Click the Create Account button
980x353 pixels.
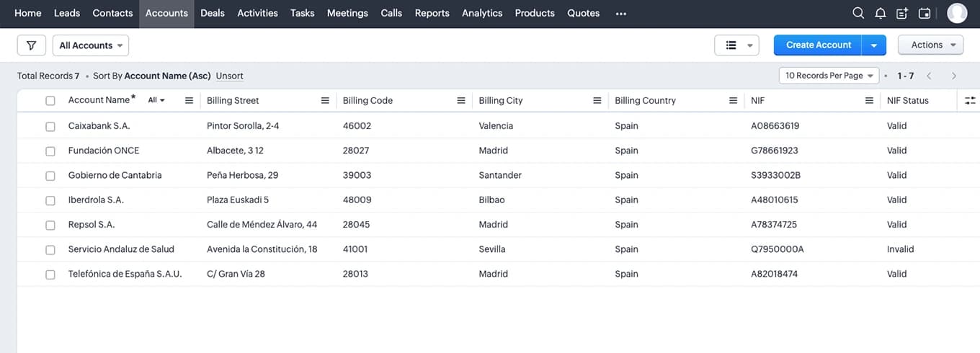pyautogui.click(x=819, y=45)
